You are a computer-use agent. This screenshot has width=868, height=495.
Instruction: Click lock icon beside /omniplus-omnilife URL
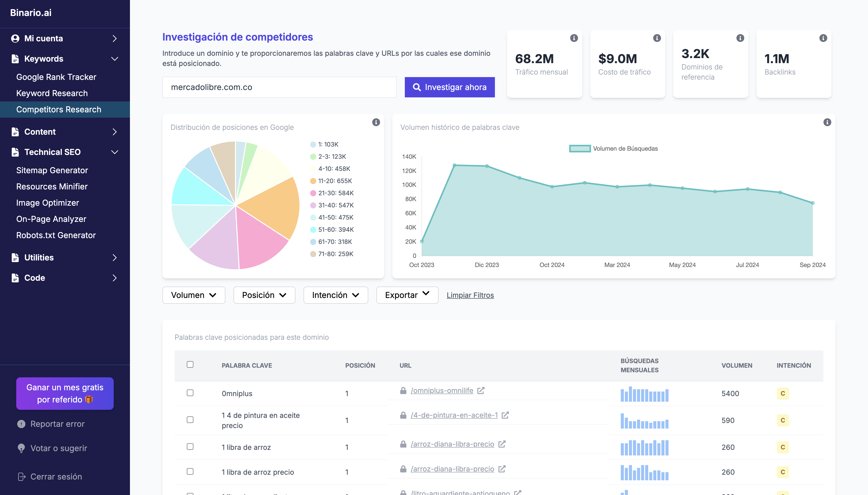[x=403, y=391]
